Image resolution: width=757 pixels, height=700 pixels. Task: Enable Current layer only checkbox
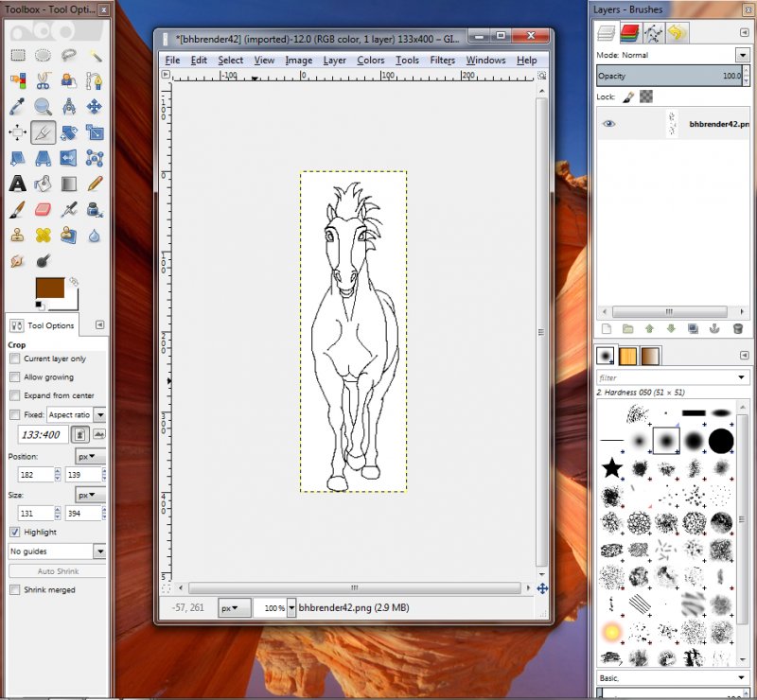(x=15, y=359)
